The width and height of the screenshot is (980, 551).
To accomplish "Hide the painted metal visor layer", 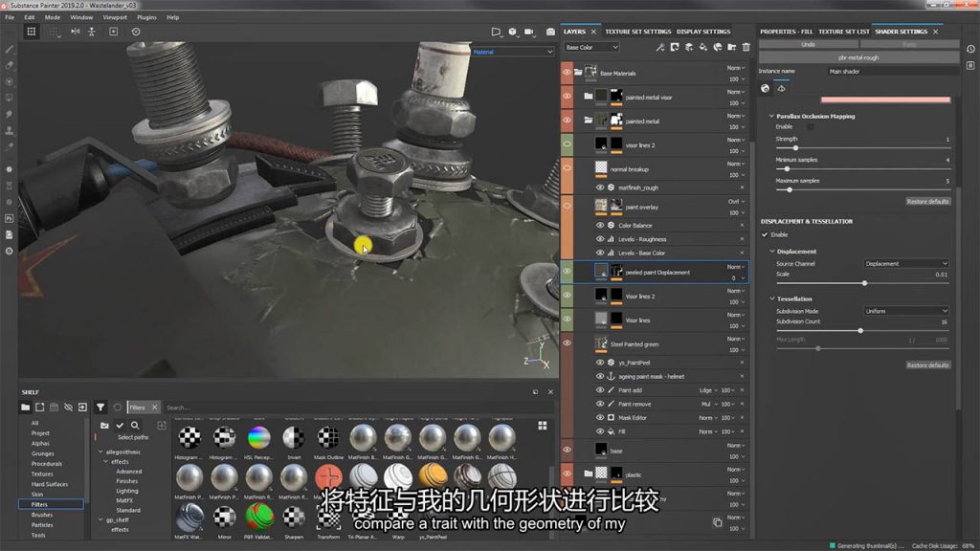I will tap(567, 97).
